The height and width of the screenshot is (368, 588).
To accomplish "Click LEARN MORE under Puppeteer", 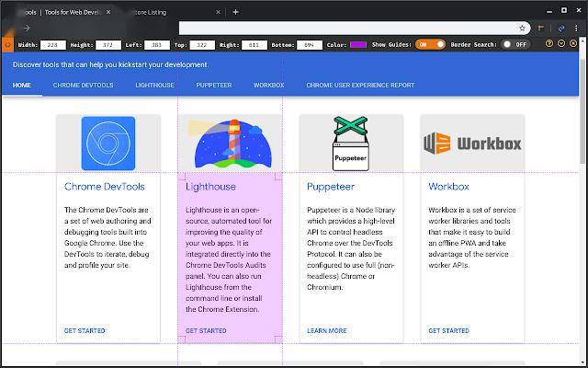I will tap(327, 331).
